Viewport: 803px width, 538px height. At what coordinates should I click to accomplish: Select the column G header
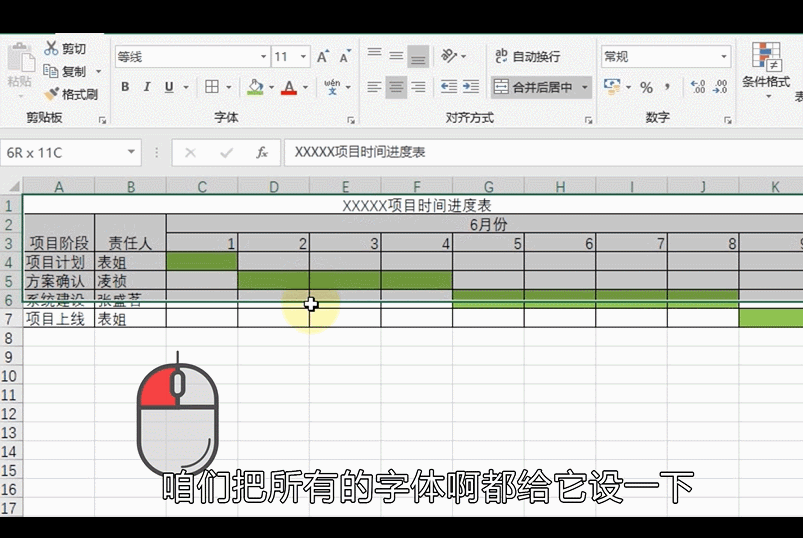point(488,187)
